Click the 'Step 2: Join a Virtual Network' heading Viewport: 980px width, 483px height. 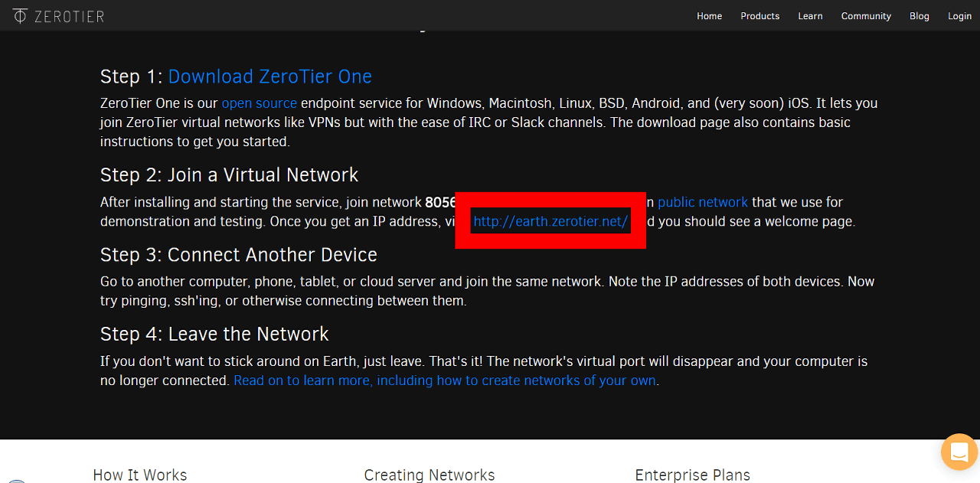(x=229, y=175)
